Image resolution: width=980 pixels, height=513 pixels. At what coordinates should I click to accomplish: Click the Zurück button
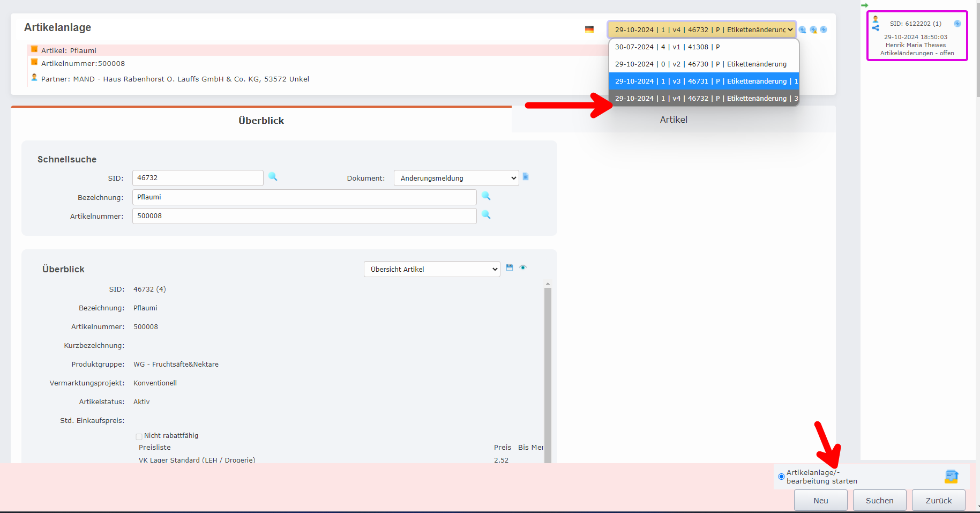click(x=938, y=501)
